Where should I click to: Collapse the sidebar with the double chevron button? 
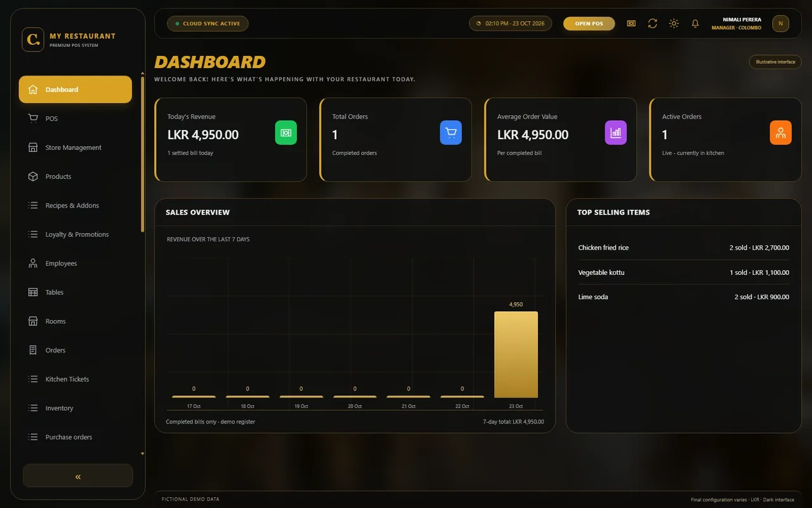click(78, 476)
